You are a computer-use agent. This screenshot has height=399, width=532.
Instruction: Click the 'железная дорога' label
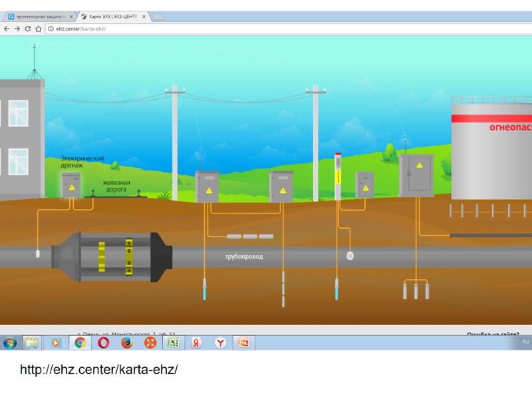click(116, 186)
